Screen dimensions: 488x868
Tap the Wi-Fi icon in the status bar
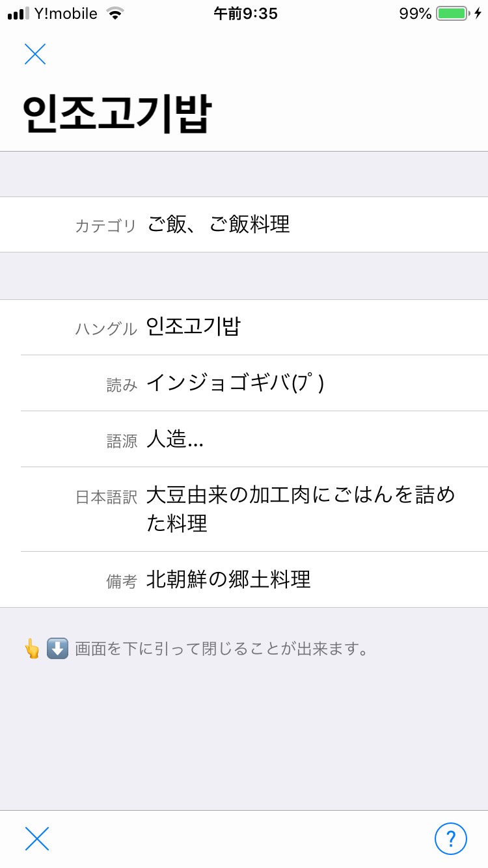click(x=115, y=14)
